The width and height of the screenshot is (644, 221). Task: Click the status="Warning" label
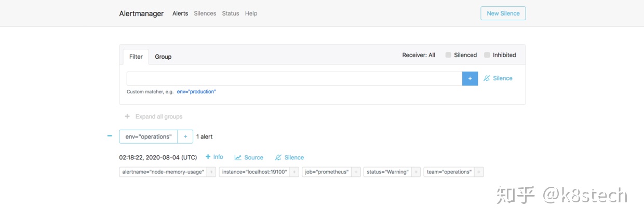click(x=387, y=172)
